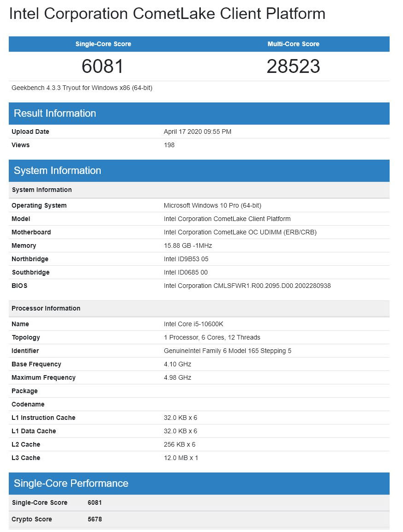Select the views count '198'

169,145
